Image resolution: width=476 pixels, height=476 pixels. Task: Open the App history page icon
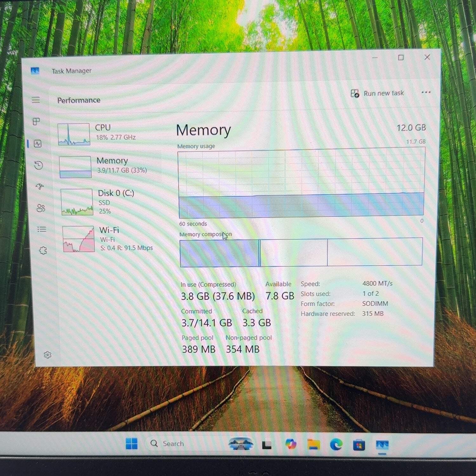pos(39,165)
